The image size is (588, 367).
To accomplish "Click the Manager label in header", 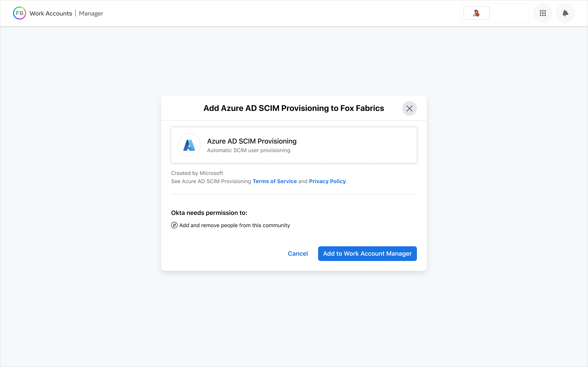I will tap(91, 13).
